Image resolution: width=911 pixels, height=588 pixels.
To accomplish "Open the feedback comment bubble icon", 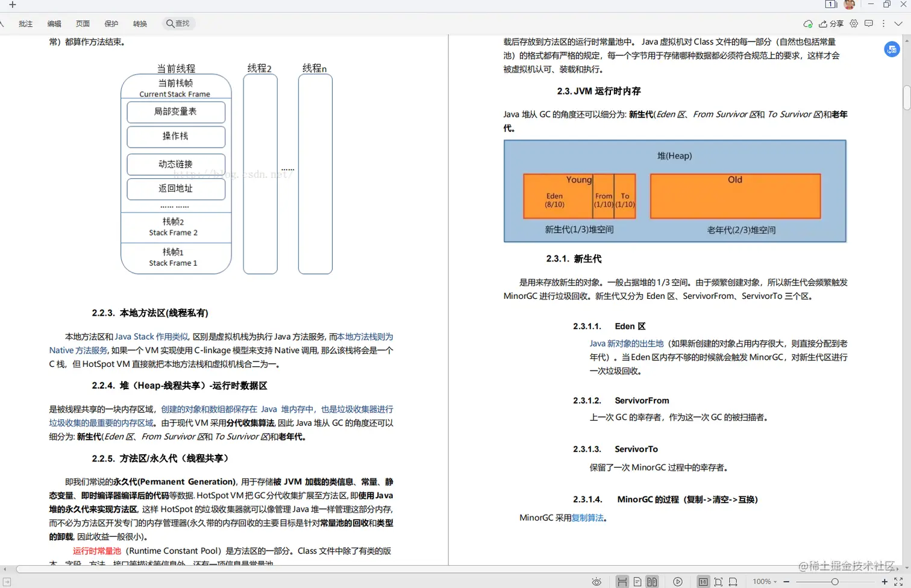I will (868, 23).
